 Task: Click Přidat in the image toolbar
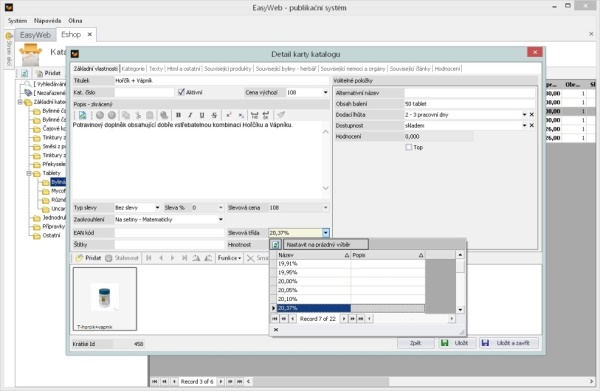tap(88, 258)
